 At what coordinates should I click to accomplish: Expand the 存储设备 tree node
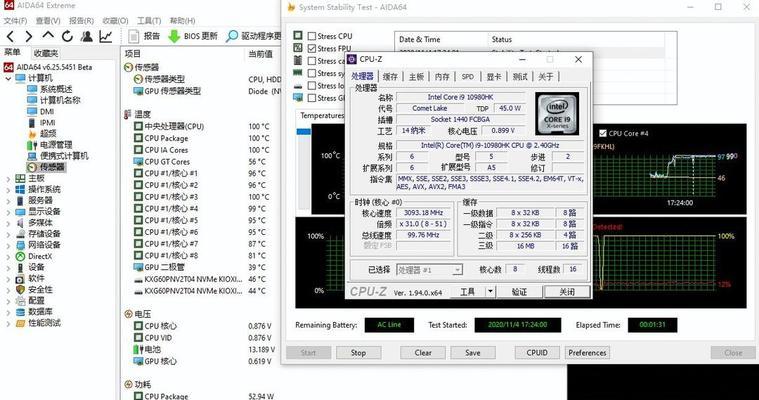(x=8, y=234)
